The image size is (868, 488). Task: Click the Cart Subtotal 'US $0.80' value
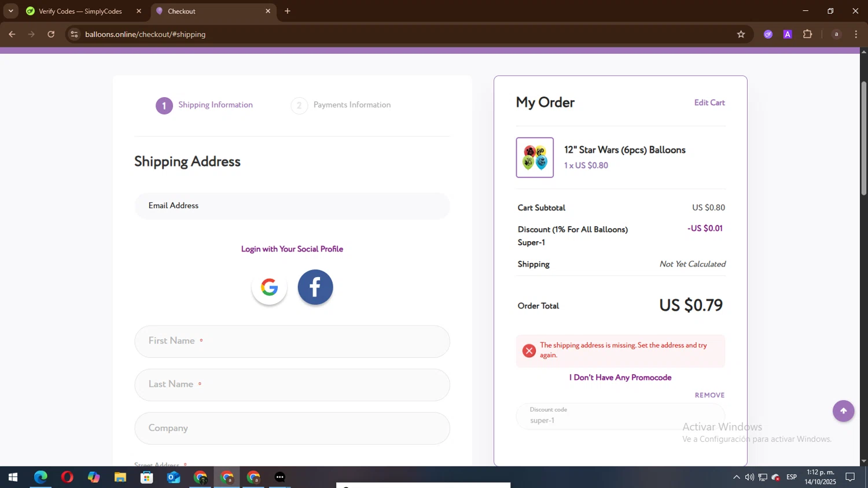click(x=708, y=208)
